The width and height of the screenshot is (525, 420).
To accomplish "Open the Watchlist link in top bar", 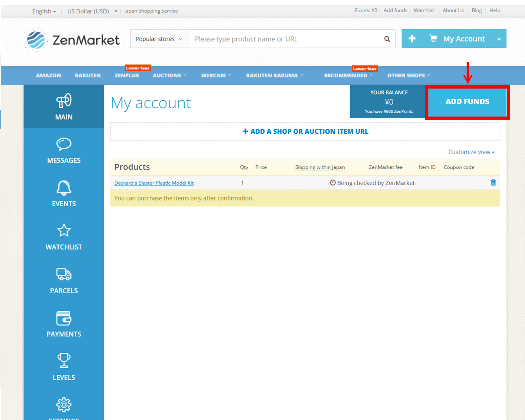I will pos(424,10).
